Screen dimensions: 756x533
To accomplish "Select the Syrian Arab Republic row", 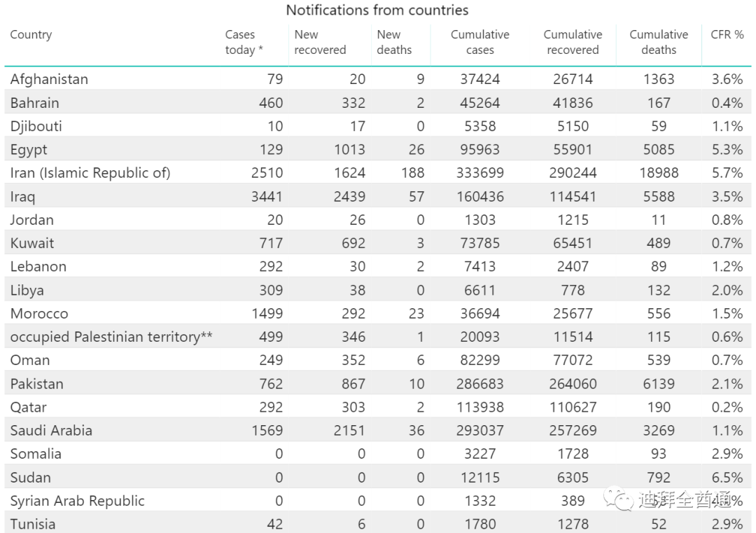I will click(77, 501).
